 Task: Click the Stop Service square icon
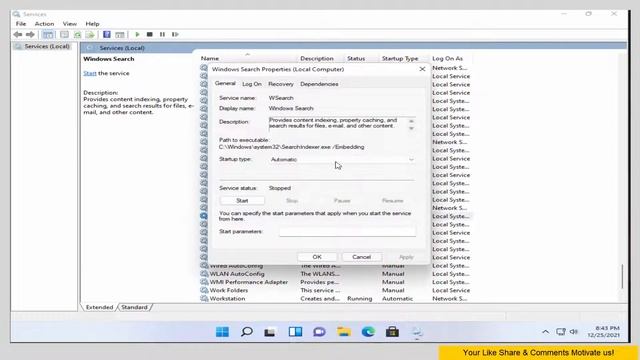click(x=150, y=35)
